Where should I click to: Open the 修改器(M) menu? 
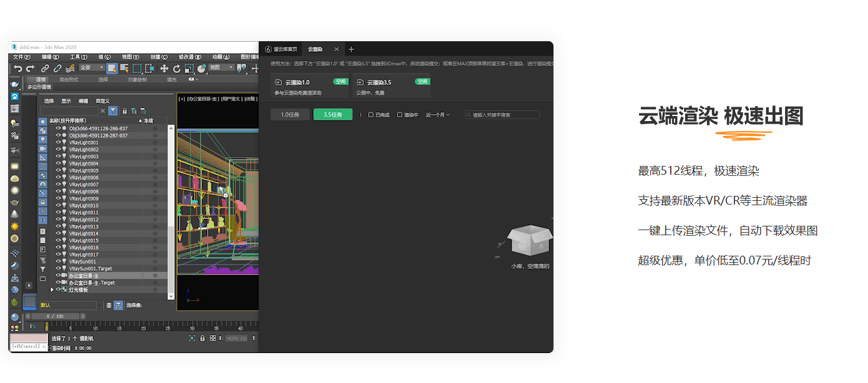[190, 57]
